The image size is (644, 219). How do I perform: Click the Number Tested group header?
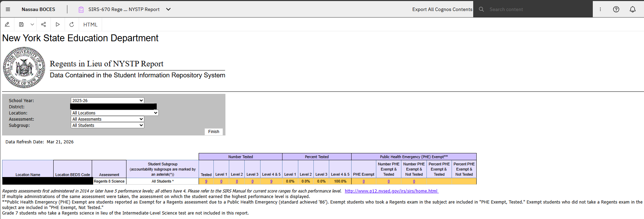pos(241,157)
